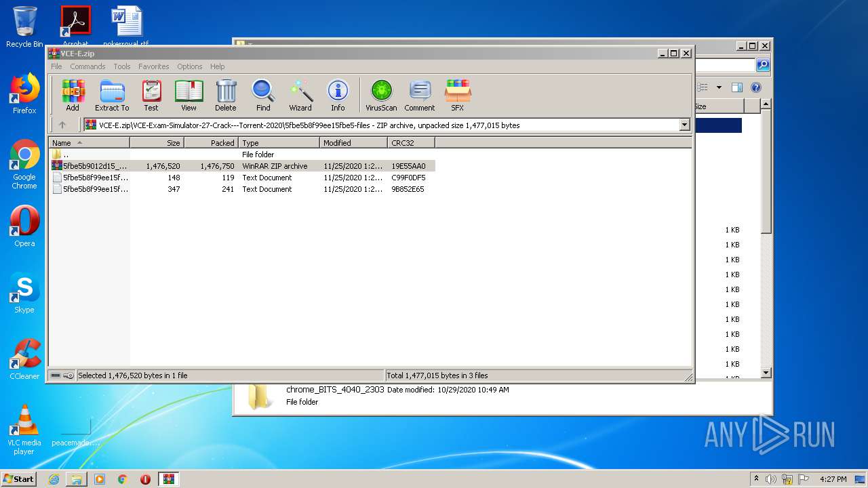This screenshot has height=488, width=868.
Task: Click the Explorer vertical scrollbar thumb
Action: [x=766, y=172]
